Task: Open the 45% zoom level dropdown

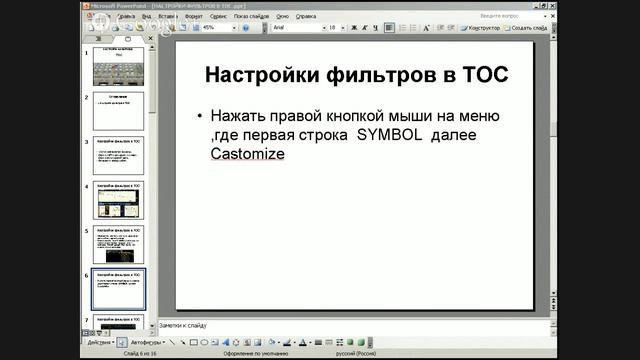Action: tap(234, 28)
